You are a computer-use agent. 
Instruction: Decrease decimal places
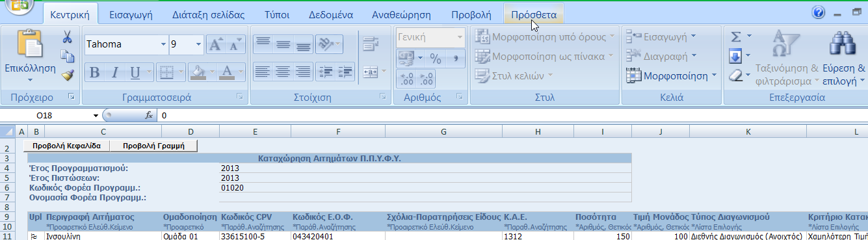coord(427,79)
